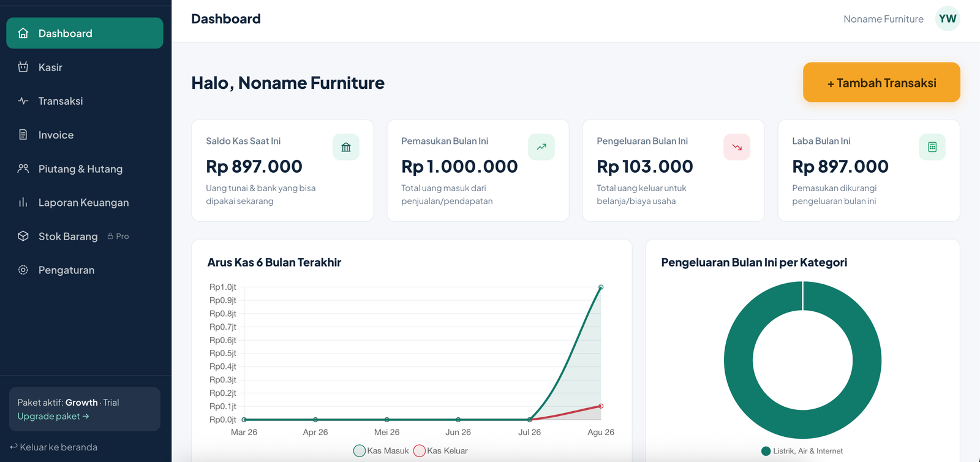The width and height of the screenshot is (980, 462).
Task: Click the trending-up icon on Pemasukan card
Action: pyautogui.click(x=541, y=147)
